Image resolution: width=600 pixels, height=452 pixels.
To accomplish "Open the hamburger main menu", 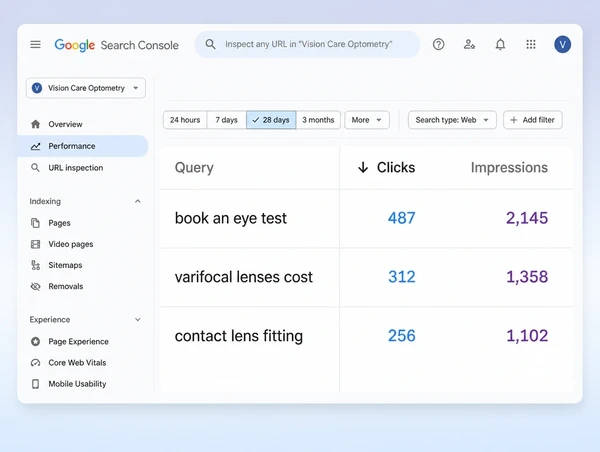I will point(35,44).
